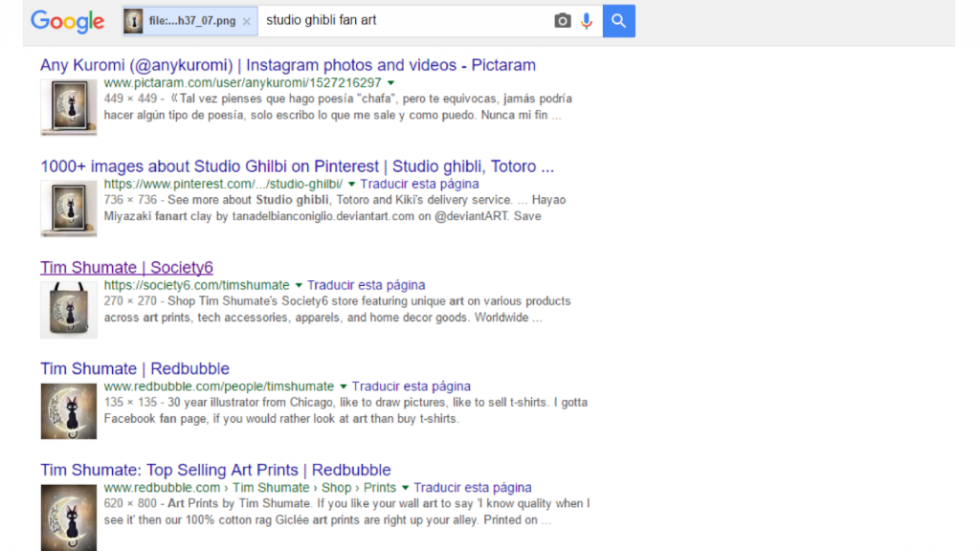Click the uploaded file image chip thumbnail

pyautogui.click(x=135, y=21)
